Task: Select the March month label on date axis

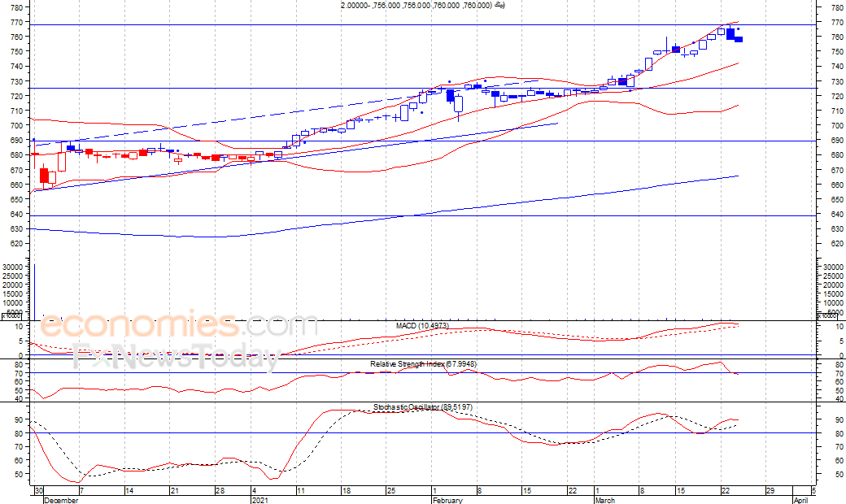Action: (x=605, y=500)
